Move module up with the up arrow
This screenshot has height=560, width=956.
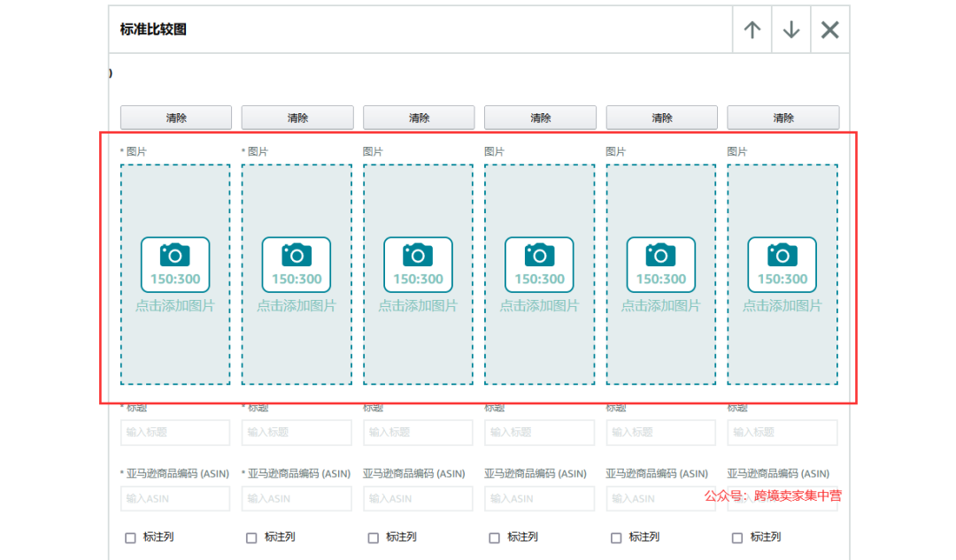[x=752, y=30]
